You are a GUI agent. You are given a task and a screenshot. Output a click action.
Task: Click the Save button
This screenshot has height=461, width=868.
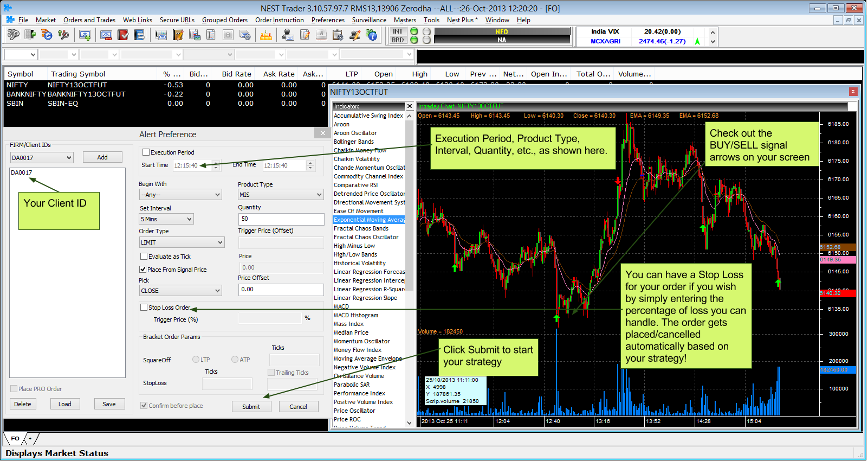point(109,404)
